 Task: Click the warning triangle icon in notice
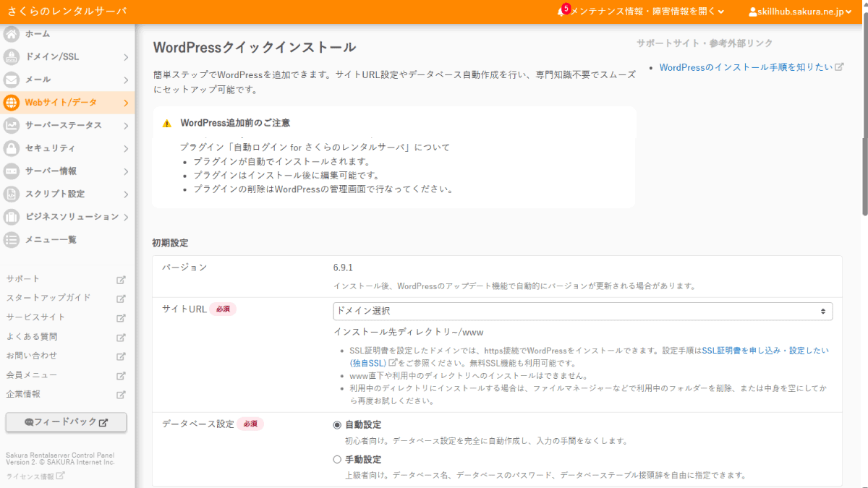point(167,124)
